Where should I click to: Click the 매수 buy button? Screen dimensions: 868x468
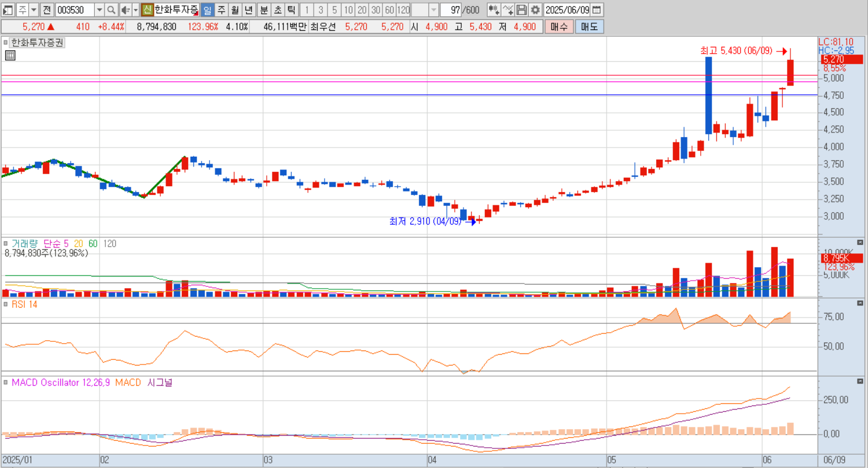[x=559, y=27]
